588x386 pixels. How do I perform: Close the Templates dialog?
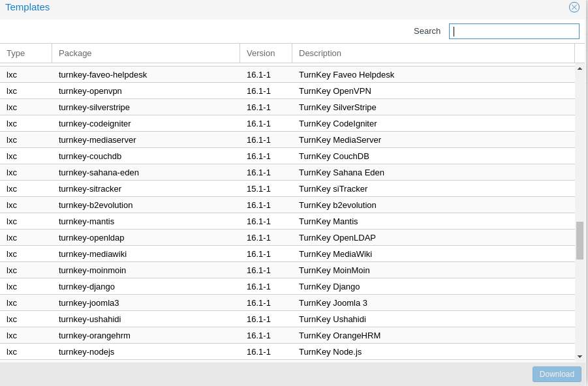(574, 7)
